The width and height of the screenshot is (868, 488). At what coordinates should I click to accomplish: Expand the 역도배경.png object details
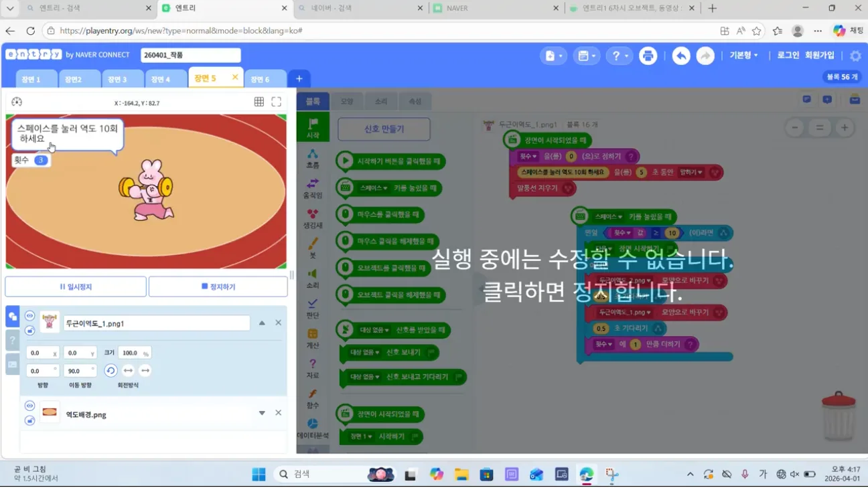(262, 412)
